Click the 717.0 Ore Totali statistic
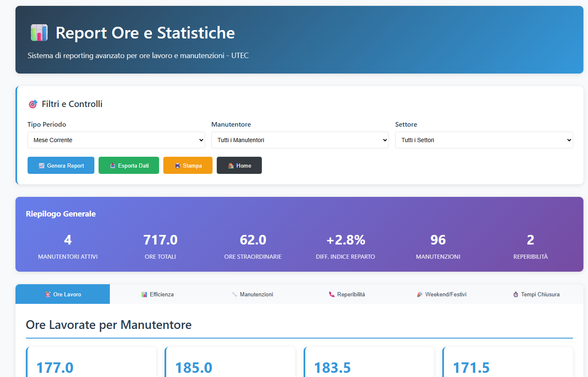 click(160, 240)
